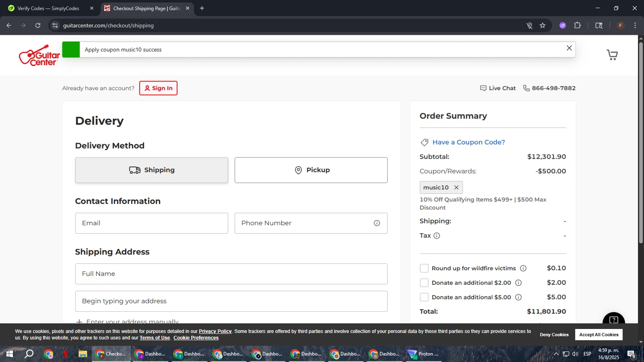Image resolution: width=644 pixels, height=362 pixels.
Task: Bookmark this page with star icon
Action: (543, 26)
